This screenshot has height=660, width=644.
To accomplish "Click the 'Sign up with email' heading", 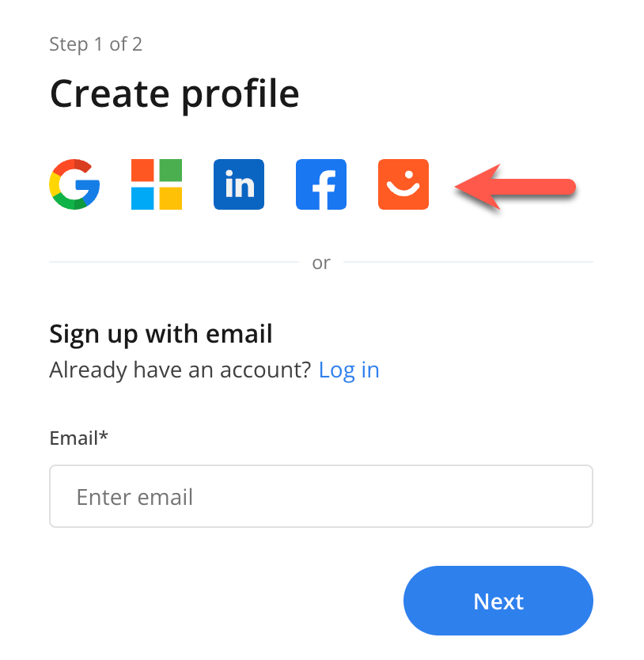I will point(161,334).
